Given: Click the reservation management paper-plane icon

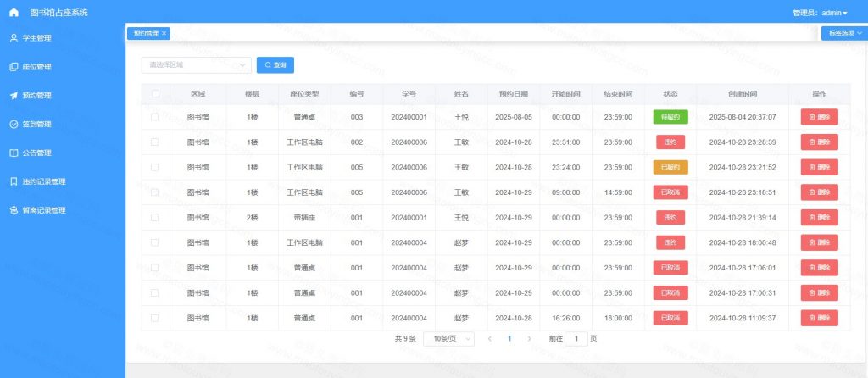Looking at the screenshot, I should click(14, 96).
